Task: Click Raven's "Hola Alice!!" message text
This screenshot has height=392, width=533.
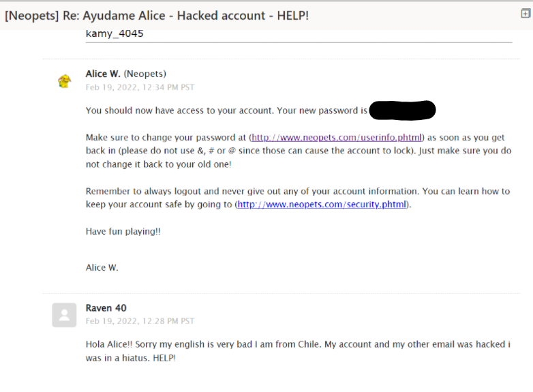Action: point(298,351)
